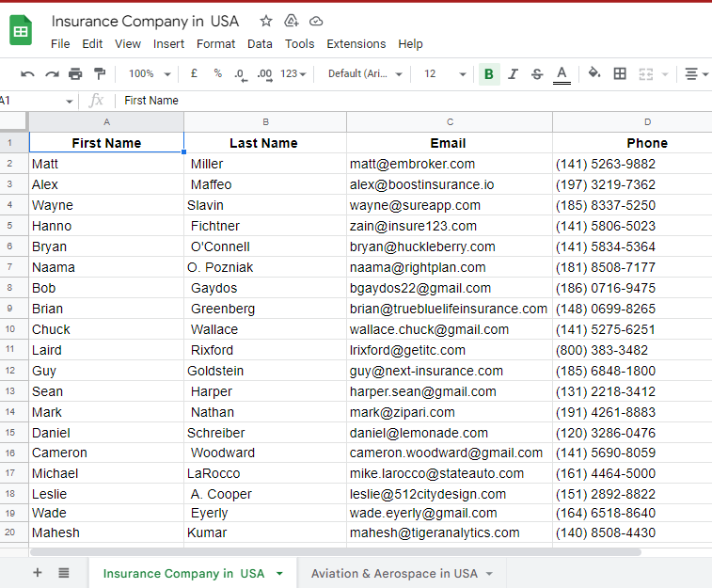Click the Print icon
The image size is (712, 588).
[x=75, y=73]
